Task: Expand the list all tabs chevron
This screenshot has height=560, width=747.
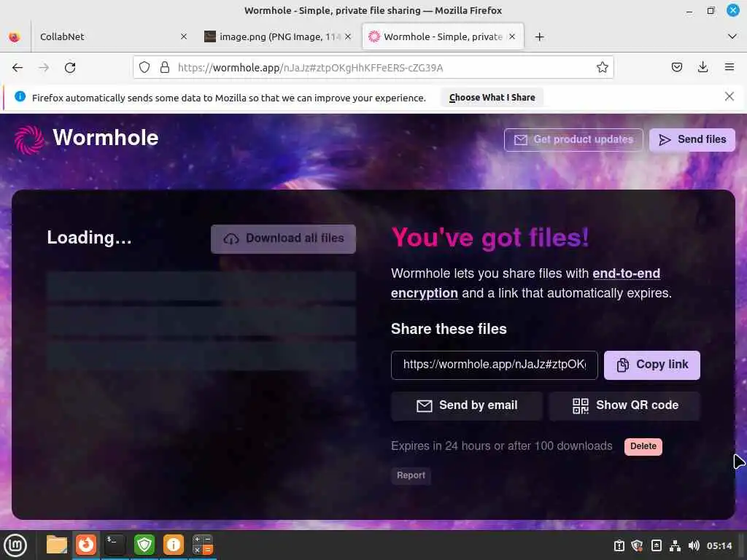Action: [732, 36]
